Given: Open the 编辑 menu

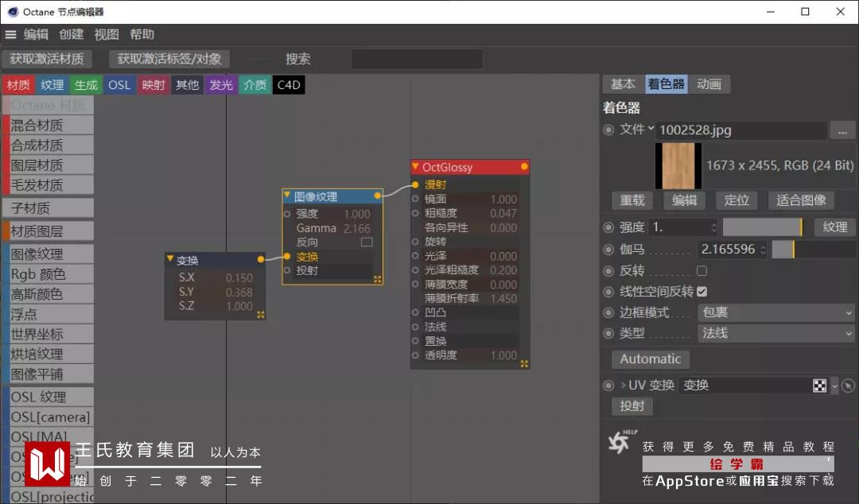Looking at the screenshot, I should 36,34.
